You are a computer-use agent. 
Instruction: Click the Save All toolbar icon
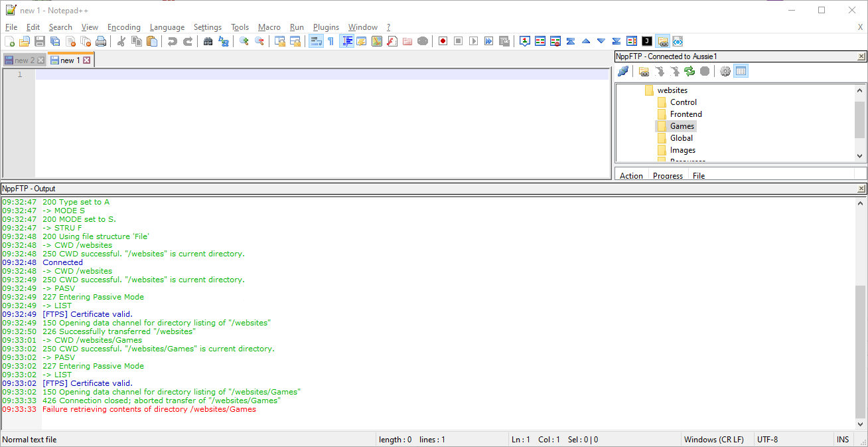click(55, 41)
